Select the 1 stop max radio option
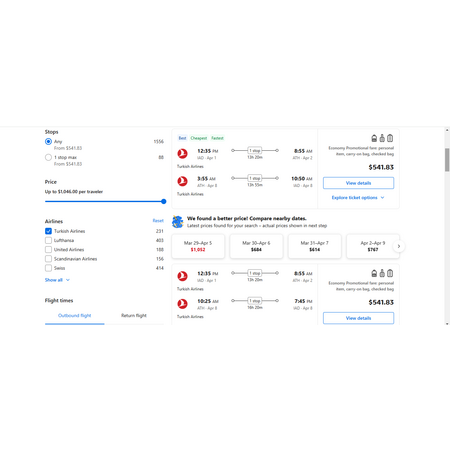This screenshot has width=450, height=450. [48, 157]
